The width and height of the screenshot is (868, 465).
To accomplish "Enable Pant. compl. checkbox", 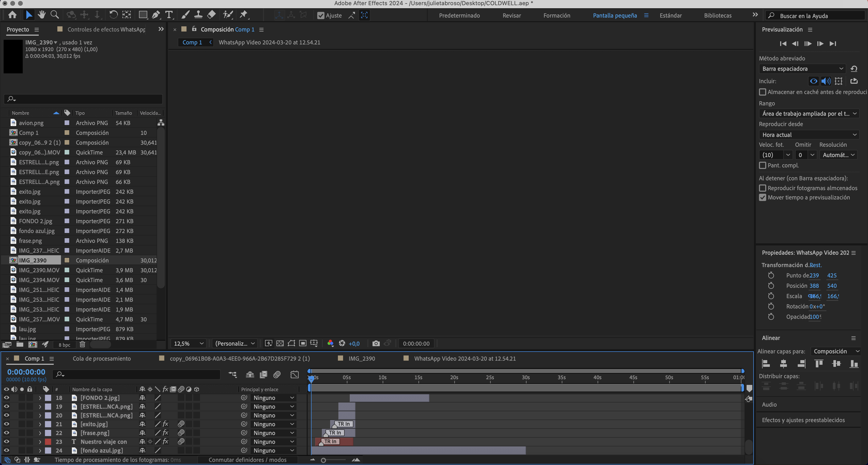I will click(763, 165).
